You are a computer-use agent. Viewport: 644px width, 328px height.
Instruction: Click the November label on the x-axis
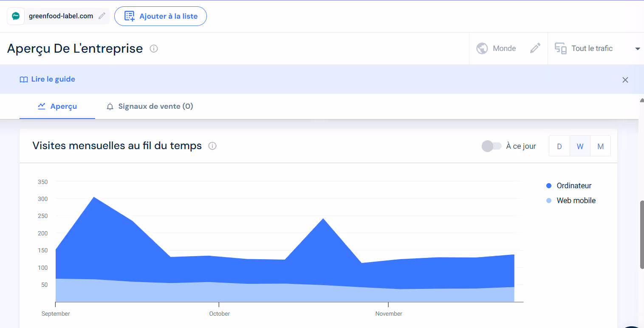pyautogui.click(x=389, y=314)
